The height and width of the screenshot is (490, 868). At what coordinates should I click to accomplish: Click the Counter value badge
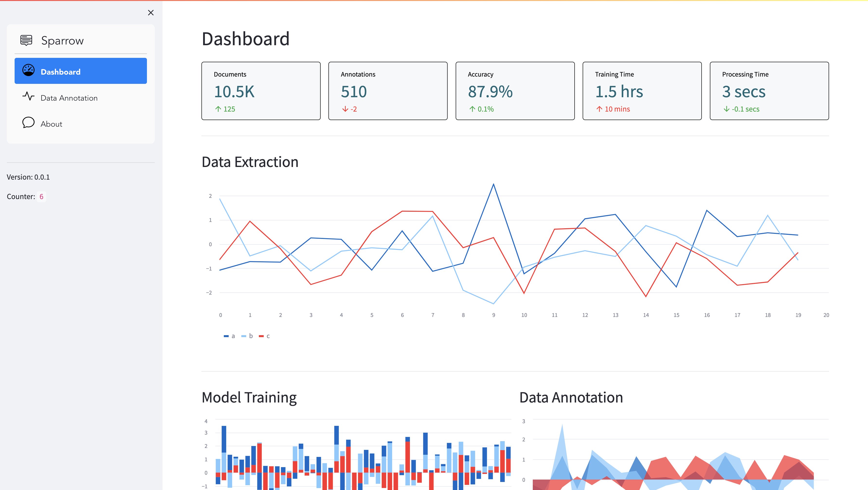[x=41, y=197]
